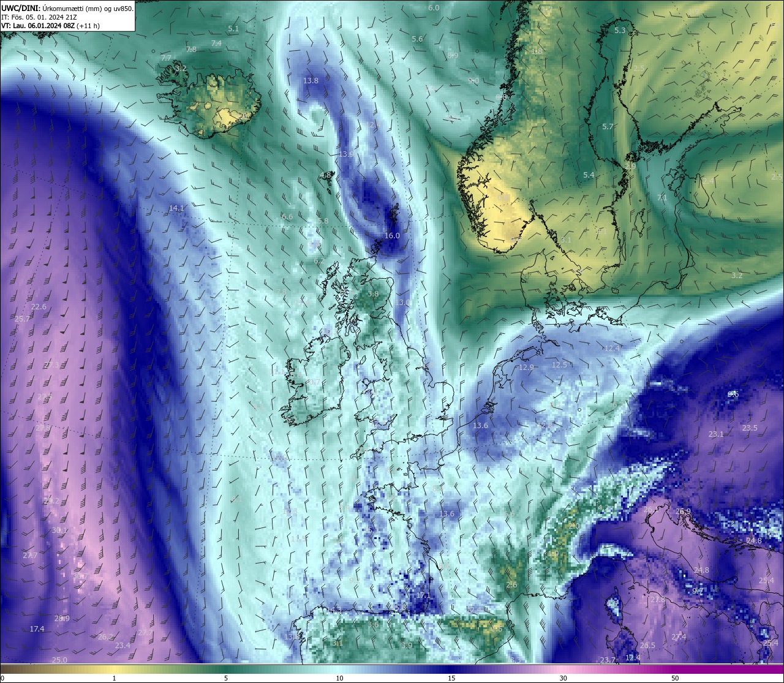The height and width of the screenshot is (683, 784).
Task: Click the 5.1 value north of Iceland
Action: [233, 29]
